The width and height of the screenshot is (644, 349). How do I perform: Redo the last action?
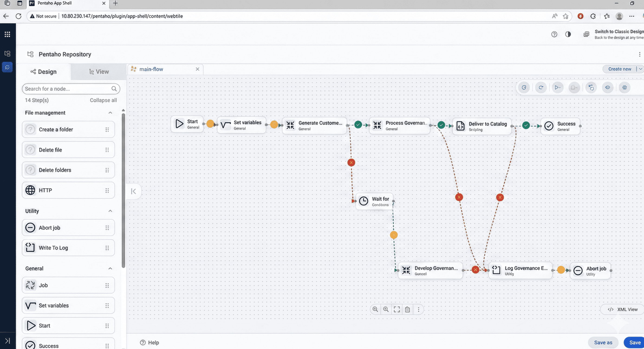541,87
